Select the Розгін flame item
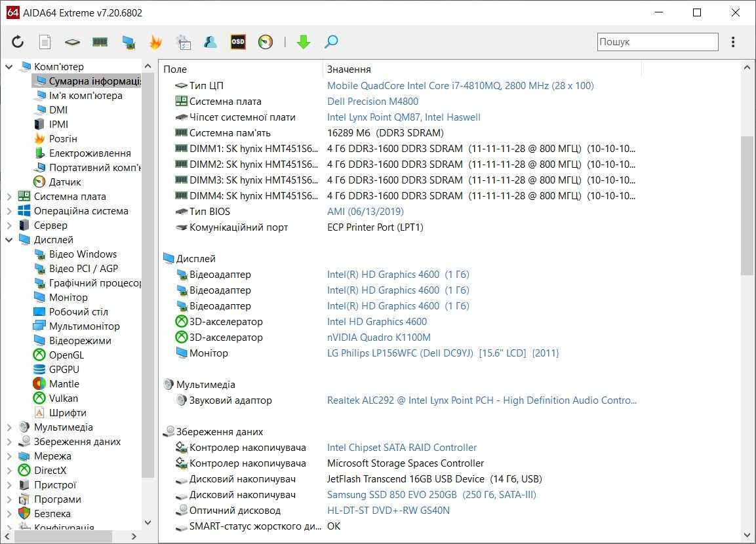The height and width of the screenshot is (544, 756). click(x=56, y=139)
